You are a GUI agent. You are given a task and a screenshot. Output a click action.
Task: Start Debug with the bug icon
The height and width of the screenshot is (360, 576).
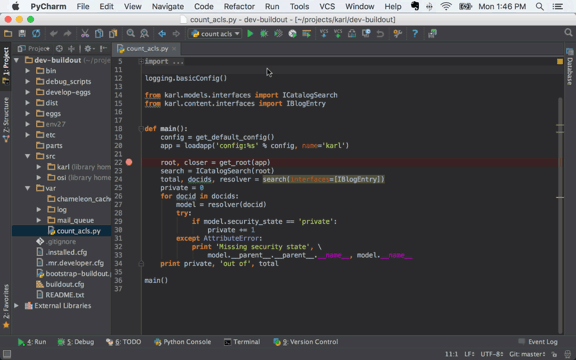click(264, 34)
